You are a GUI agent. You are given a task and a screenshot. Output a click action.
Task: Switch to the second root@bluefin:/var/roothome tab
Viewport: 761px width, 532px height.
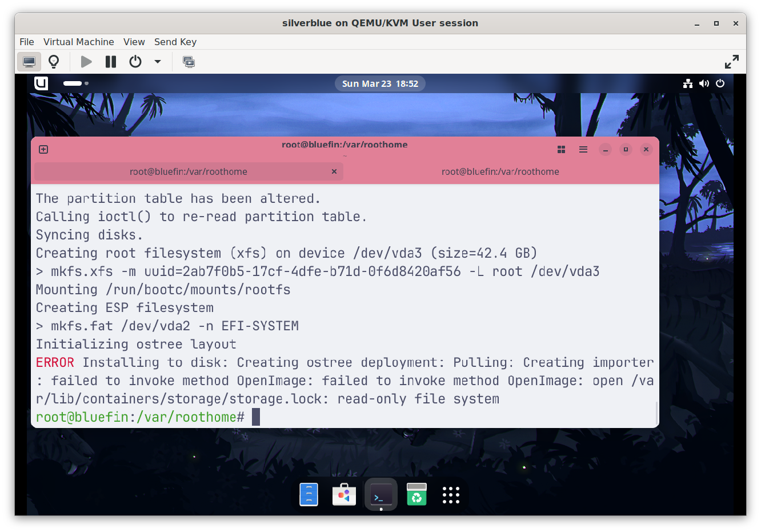pyautogui.click(x=500, y=171)
